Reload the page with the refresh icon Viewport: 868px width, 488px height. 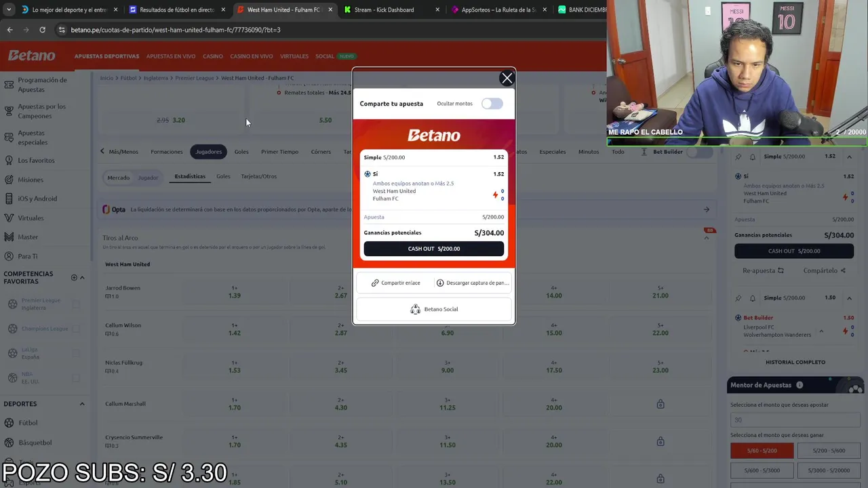[42, 30]
